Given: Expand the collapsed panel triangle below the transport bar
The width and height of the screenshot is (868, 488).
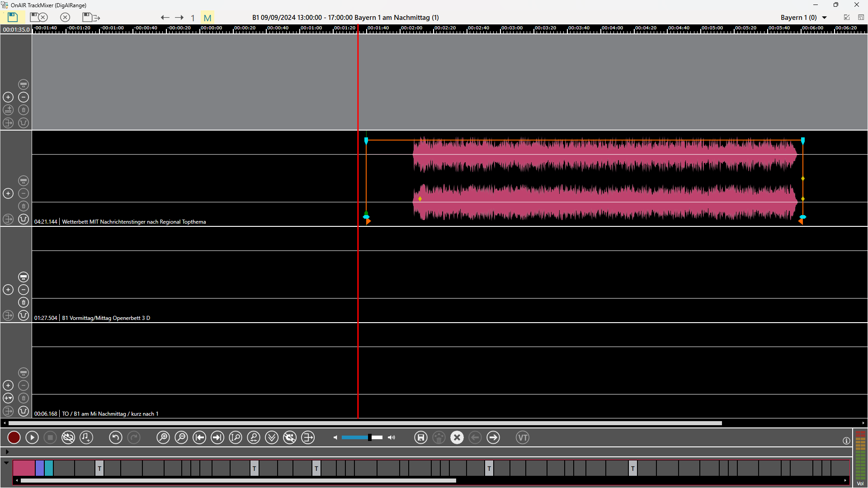Looking at the screenshot, I should pos(7,451).
